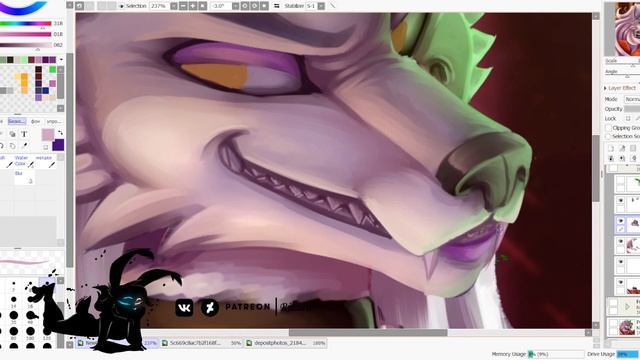Select the transparent color box
The height and width of the screenshot is (360, 640).
coord(46,147)
